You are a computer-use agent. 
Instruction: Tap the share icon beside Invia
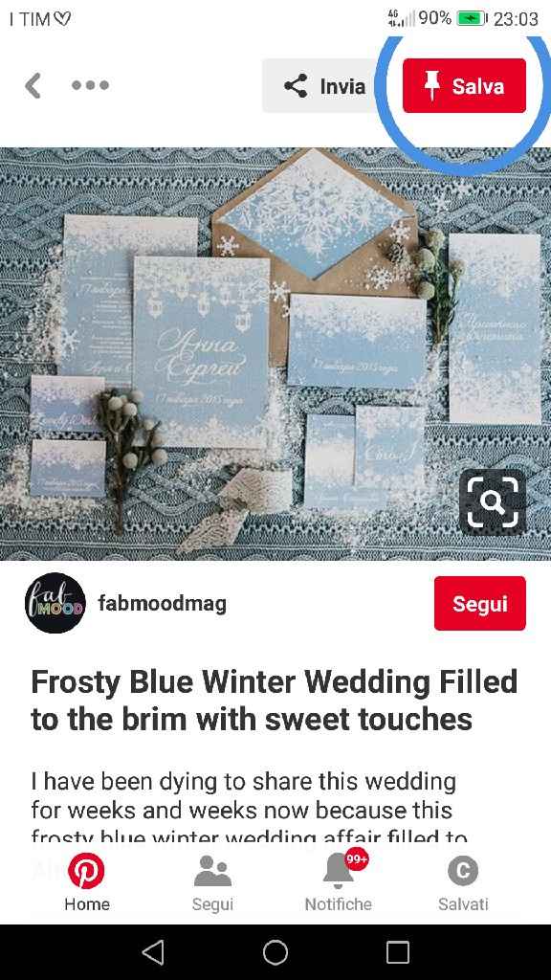click(x=296, y=85)
